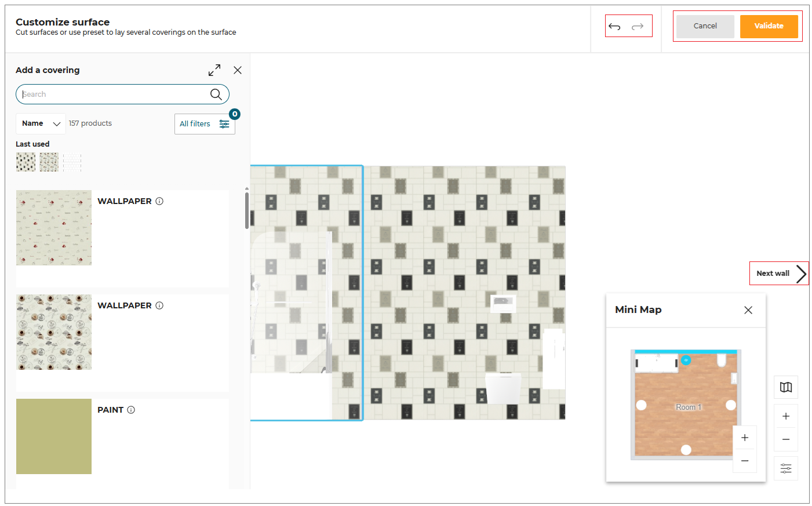812x506 pixels.
Task: Select the green PAINT color swatch
Action: coord(53,436)
